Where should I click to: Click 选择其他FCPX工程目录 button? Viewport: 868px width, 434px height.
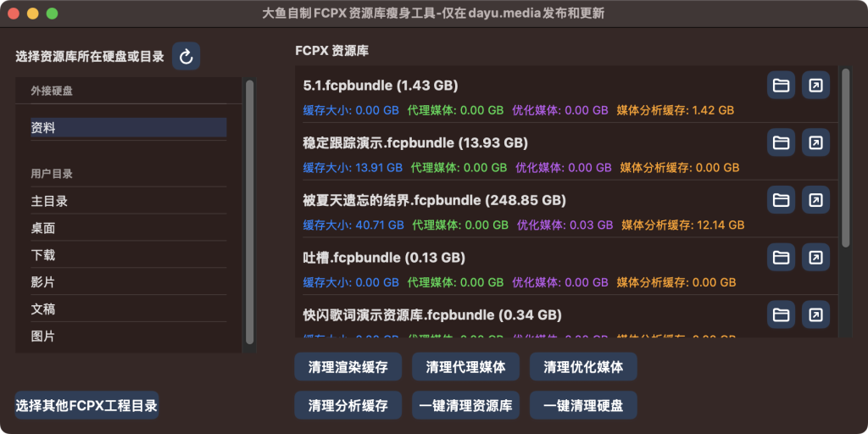[87, 405]
